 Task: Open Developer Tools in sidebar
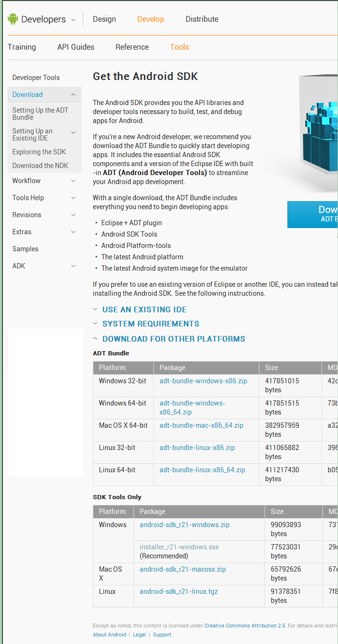pyautogui.click(x=36, y=78)
